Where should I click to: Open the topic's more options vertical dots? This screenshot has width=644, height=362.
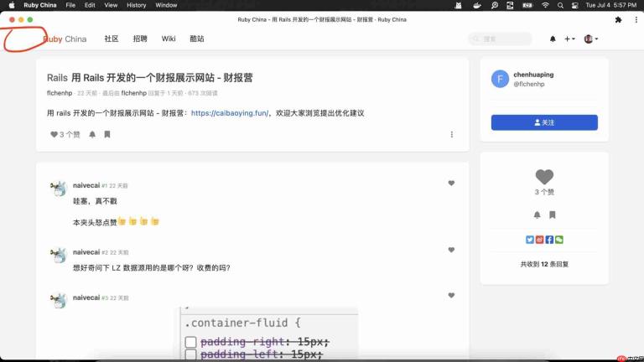coord(452,134)
